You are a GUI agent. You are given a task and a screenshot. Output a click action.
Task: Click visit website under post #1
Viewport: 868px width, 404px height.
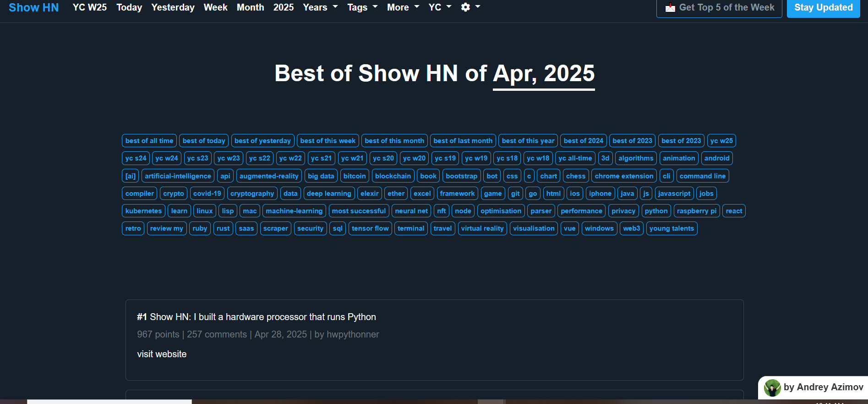coord(162,354)
